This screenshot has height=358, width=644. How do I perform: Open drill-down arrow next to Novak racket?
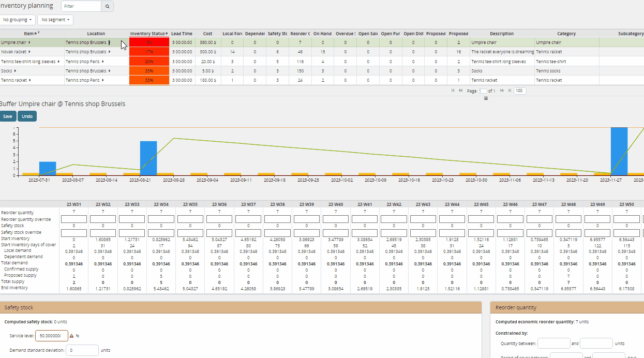tap(29, 52)
